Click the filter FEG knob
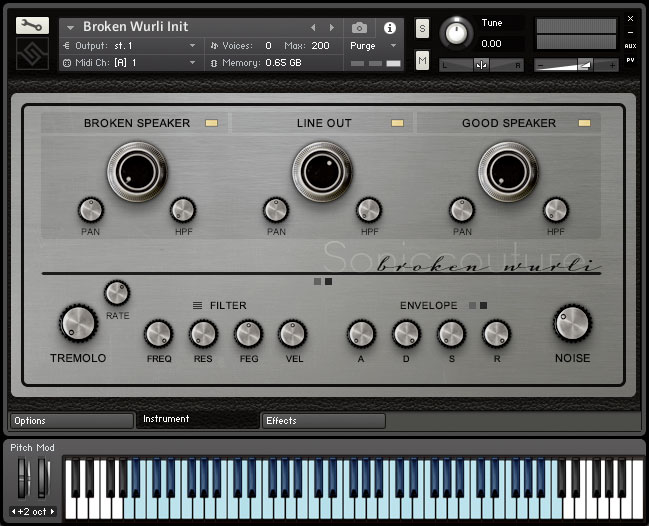Screen dimensions: 649x526 click(x=248, y=334)
